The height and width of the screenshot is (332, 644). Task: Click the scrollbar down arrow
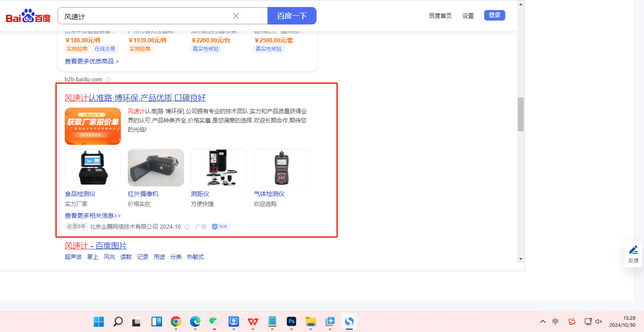tap(521, 259)
